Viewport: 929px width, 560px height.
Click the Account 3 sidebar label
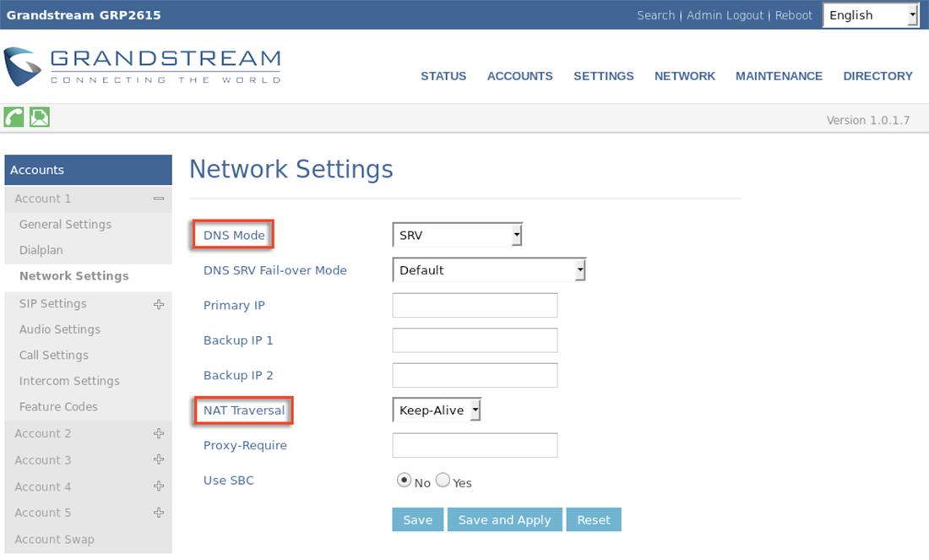[43, 459]
